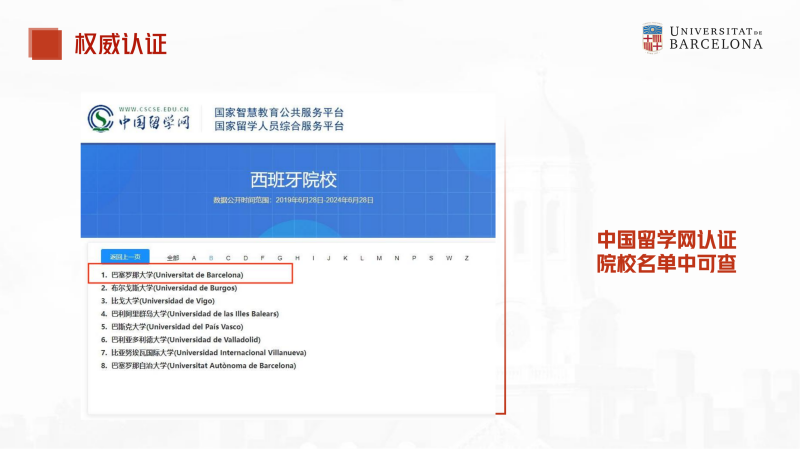Screen dimensions: 800x449
Task: Click the 数据公开时间范围 date range text
Action: (x=293, y=200)
